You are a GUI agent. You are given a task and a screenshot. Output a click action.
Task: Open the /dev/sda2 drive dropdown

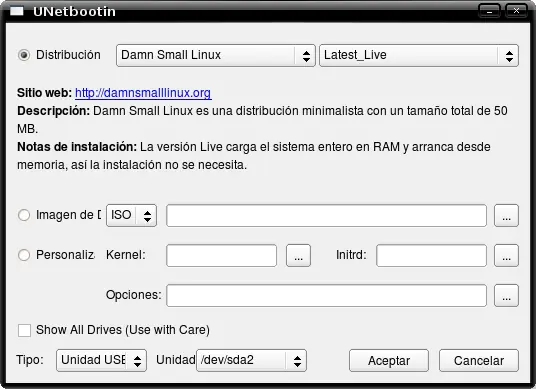[251, 360]
